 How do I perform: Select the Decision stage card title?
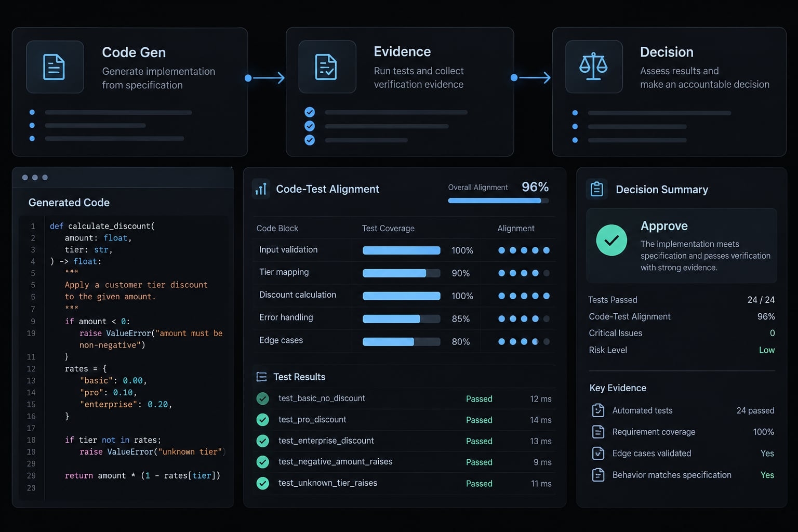tap(667, 52)
